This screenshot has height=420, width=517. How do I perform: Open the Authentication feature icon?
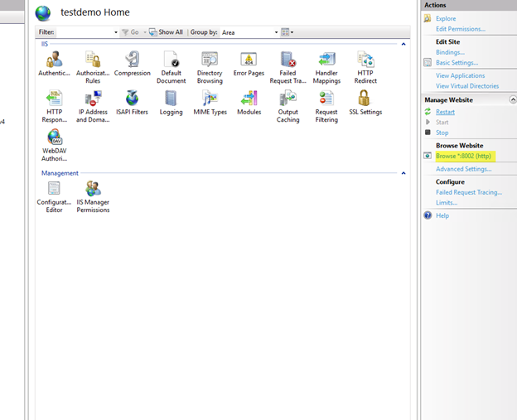coord(54,60)
